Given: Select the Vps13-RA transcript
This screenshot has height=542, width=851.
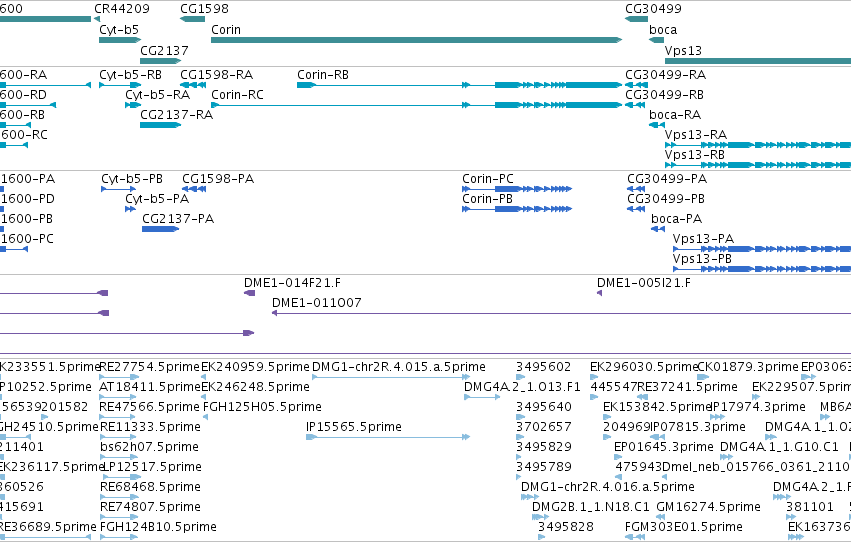Looking at the screenshot, I should pyautogui.click(x=758, y=145).
